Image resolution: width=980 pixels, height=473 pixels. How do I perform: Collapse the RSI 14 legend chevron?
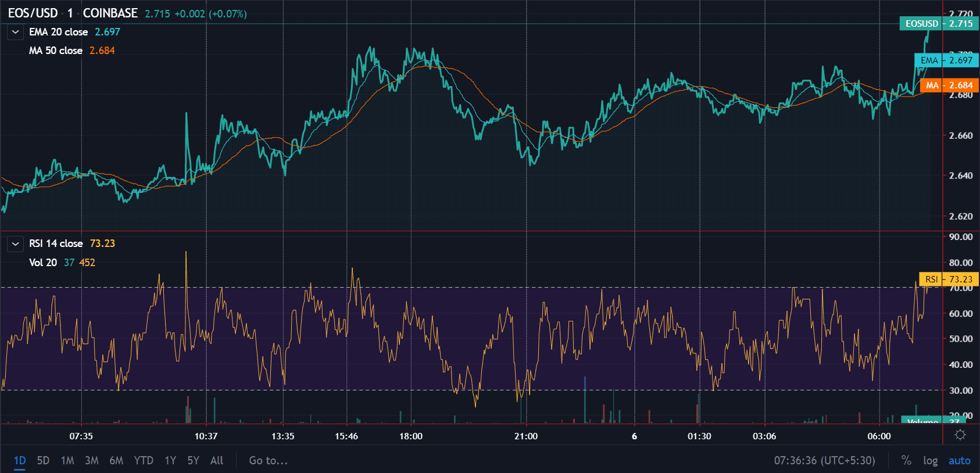pos(16,244)
